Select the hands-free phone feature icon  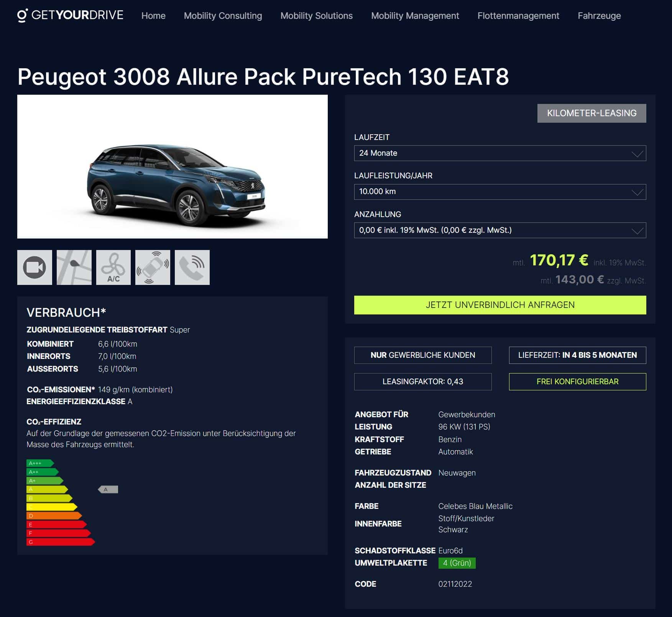[x=192, y=267]
